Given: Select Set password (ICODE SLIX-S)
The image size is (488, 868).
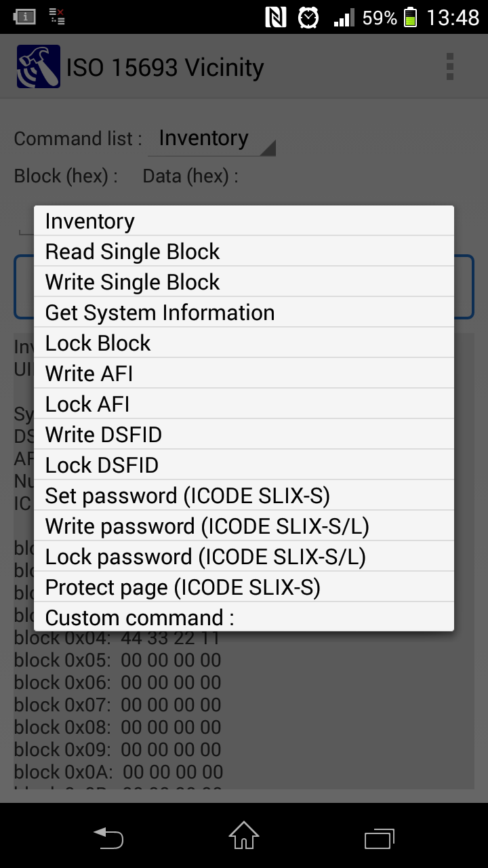Looking at the screenshot, I should click(x=244, y=496).
